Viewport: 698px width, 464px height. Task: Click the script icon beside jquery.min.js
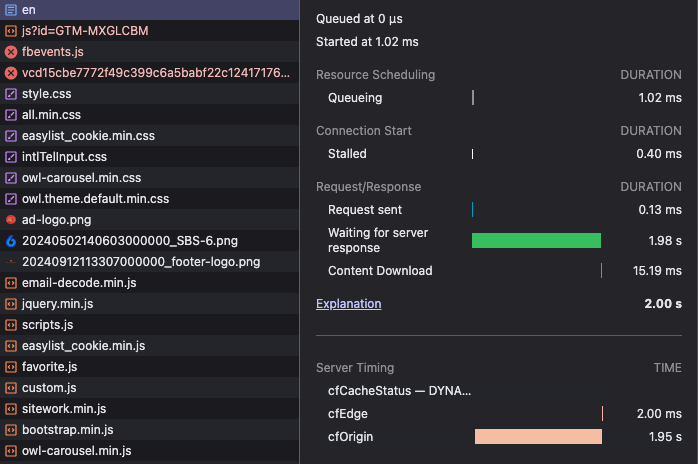[x=10, y=304]
